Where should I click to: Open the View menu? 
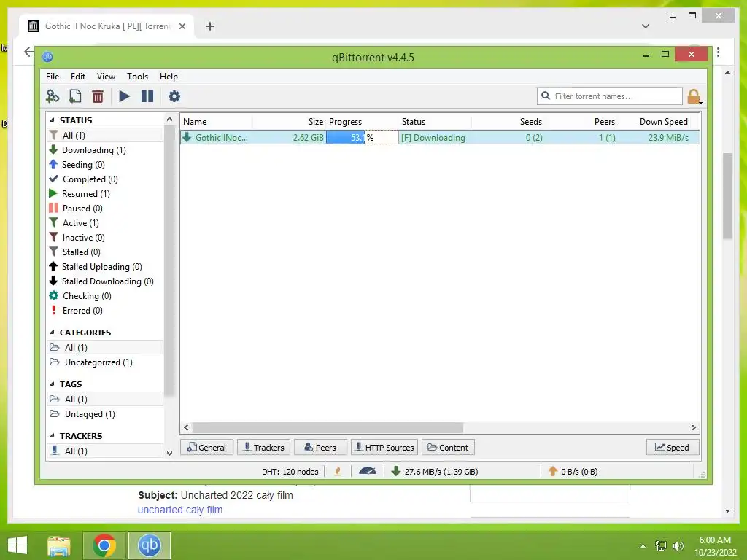(x=106, y=77)
